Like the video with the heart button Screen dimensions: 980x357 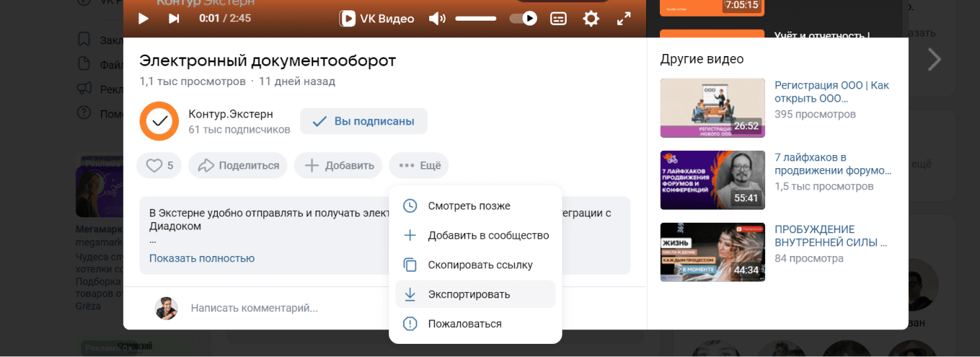tap(159, 165)
